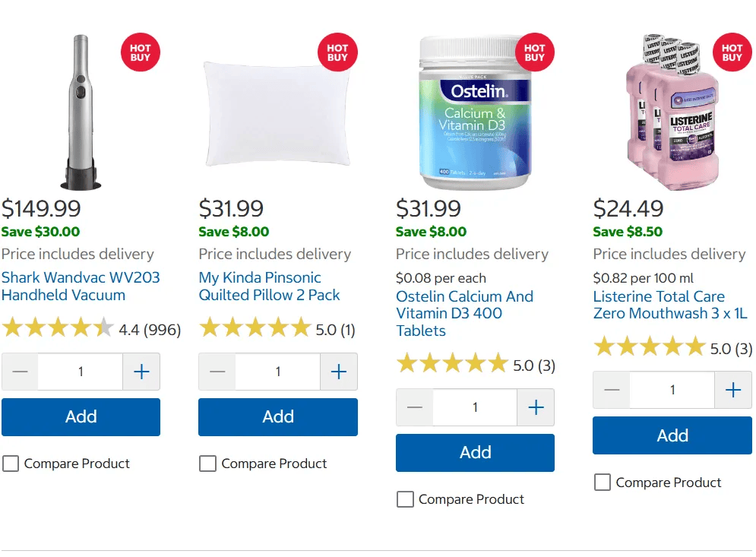Open My Kinda Pinsonic Quilted Pillow link

click(x=269, y=286)
